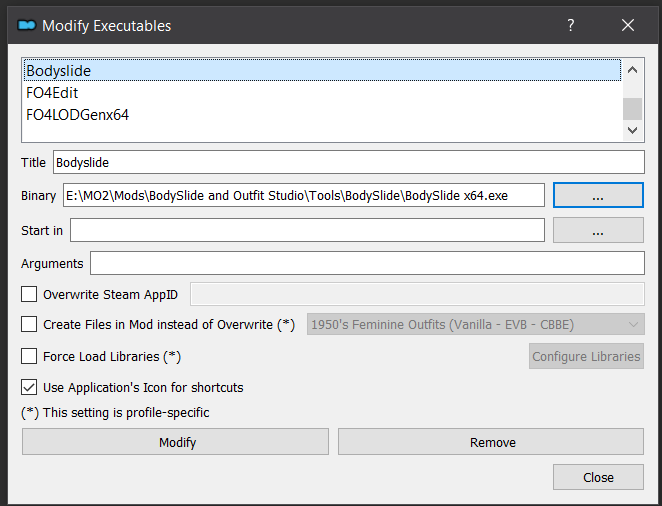Click the Steam AppID text field

click(417, 294)
